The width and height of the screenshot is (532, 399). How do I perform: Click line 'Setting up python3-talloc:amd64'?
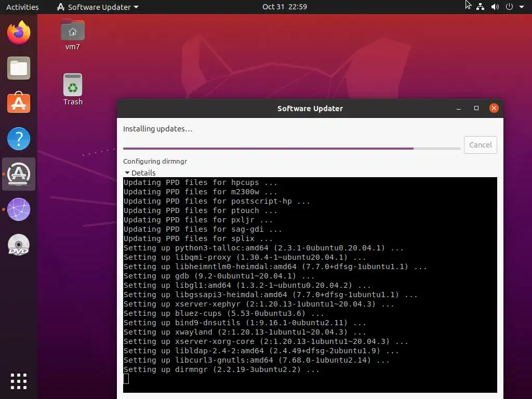pos(263,248)
